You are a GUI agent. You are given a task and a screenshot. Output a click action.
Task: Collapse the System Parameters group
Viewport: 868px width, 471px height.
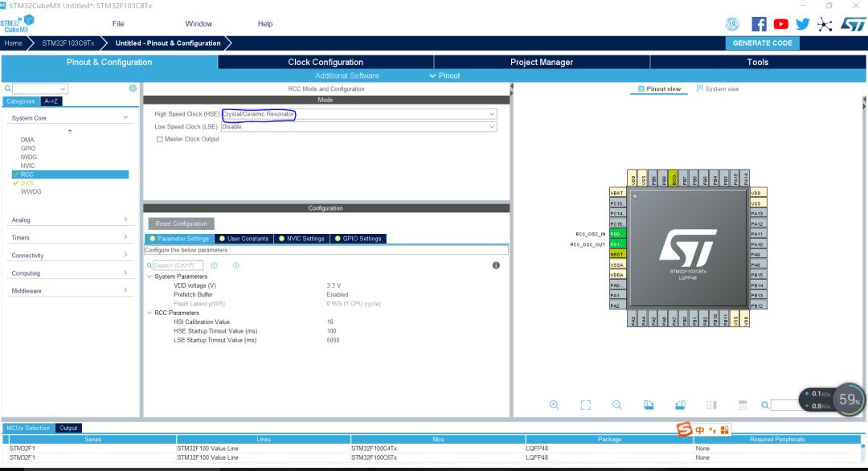click(x=149, y=276)
